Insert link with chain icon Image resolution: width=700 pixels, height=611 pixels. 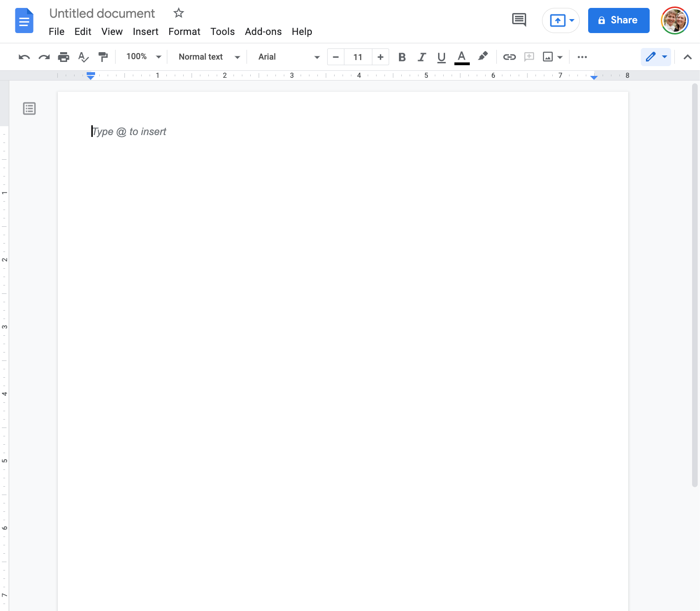point(509,57)
